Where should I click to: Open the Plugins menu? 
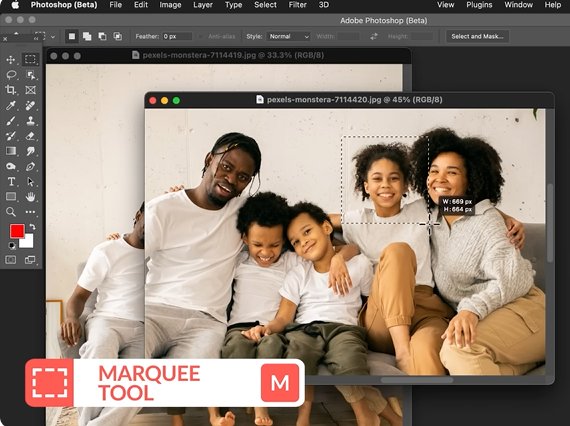click(479, 5)
